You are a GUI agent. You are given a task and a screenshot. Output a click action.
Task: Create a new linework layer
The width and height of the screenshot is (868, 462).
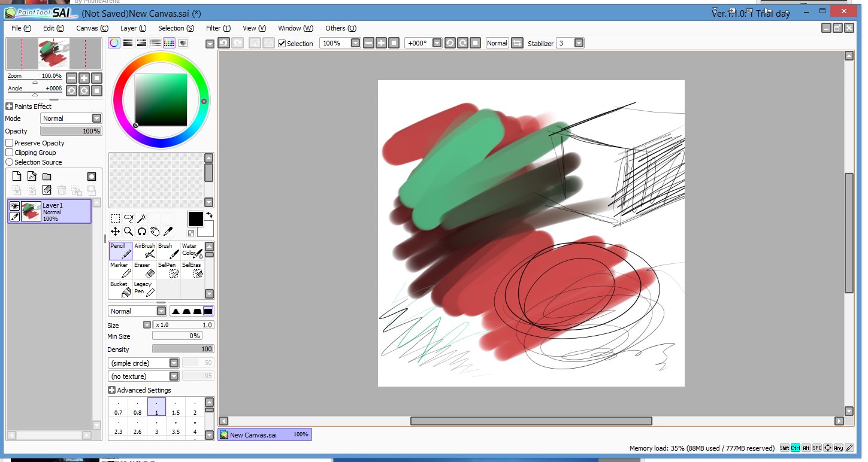[32, 177]
